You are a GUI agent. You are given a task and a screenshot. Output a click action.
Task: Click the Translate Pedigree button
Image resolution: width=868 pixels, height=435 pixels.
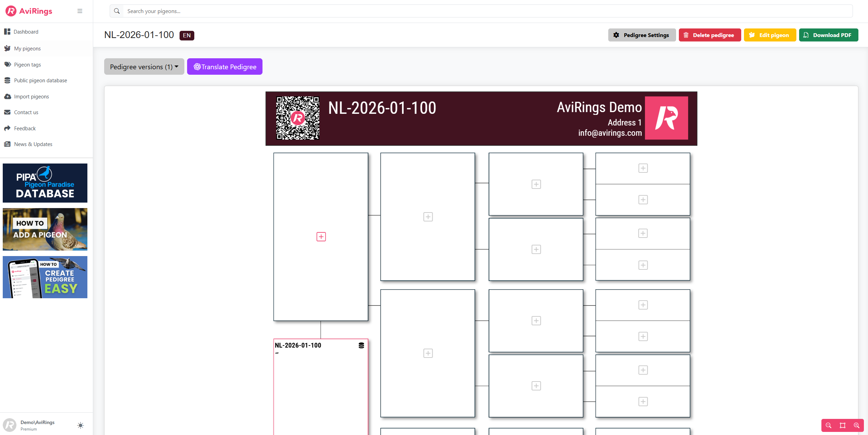(x=225, y=67)
